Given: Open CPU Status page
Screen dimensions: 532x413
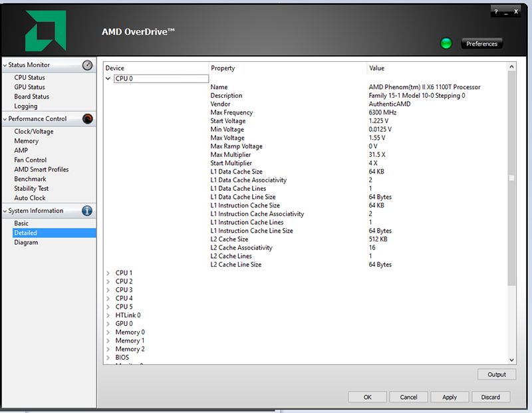Looking at the screenshot, I should [x=29, y=78].
